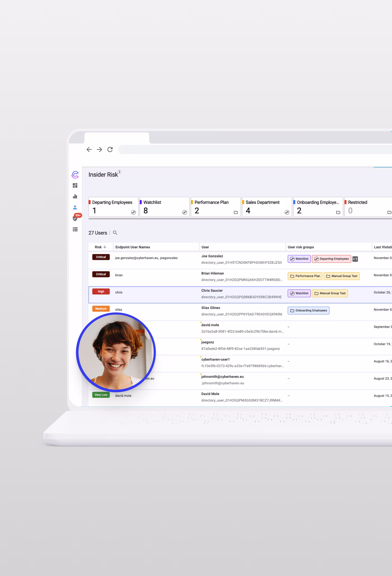Click the folder icon in Performance Plan card

tap(236, 212)
